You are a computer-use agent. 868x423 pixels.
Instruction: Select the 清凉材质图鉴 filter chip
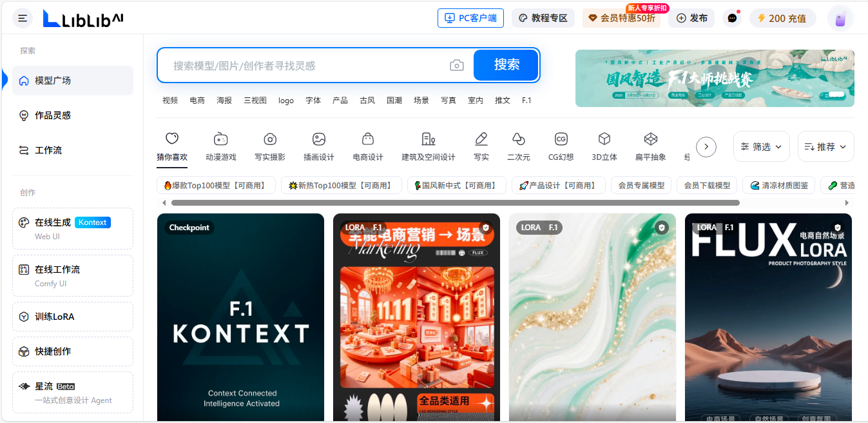[779, 186]
